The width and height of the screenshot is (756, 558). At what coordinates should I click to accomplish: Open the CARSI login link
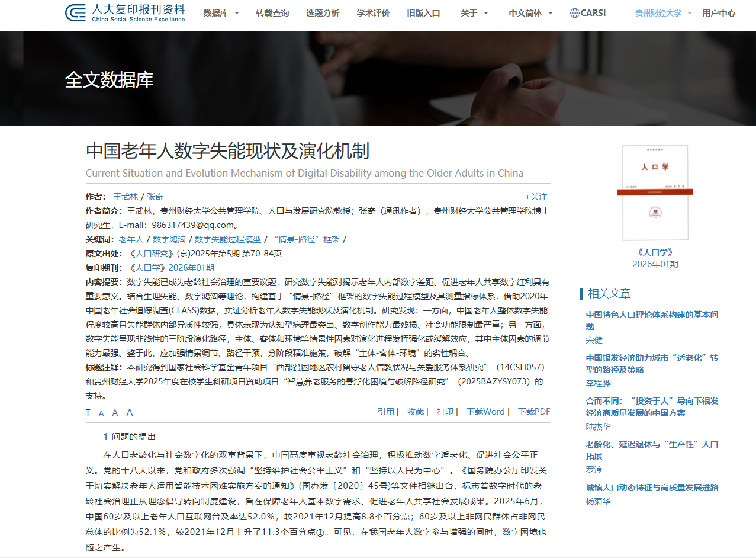click(x=588, y=13)
